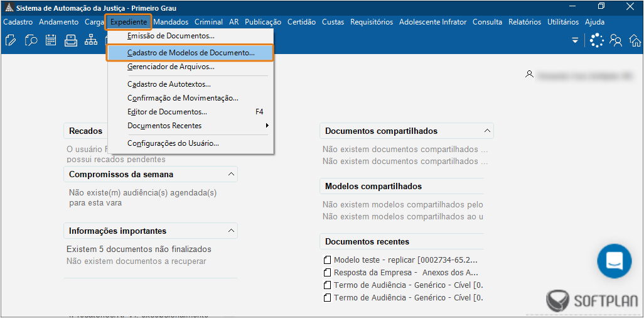The height and width of the screenshot is (318, 644).
Task: Click the houses icon at toolbar right
Action: click(x=635, y=40)
